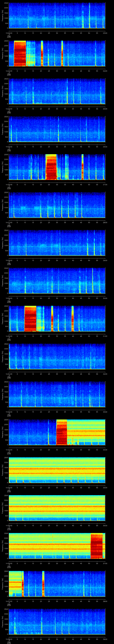Click the 14:34:00 time axis label
This screenshot has width=114, height=644.
9,487
